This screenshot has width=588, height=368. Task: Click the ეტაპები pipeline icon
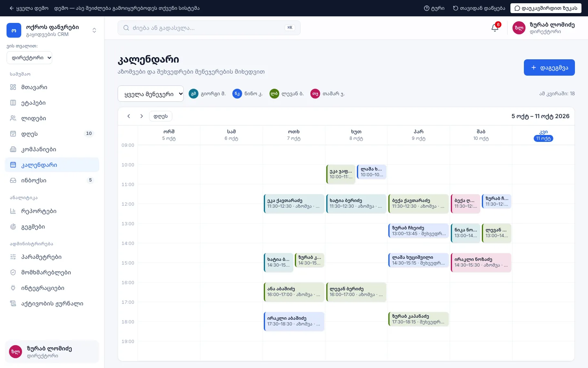coord(13,103)
